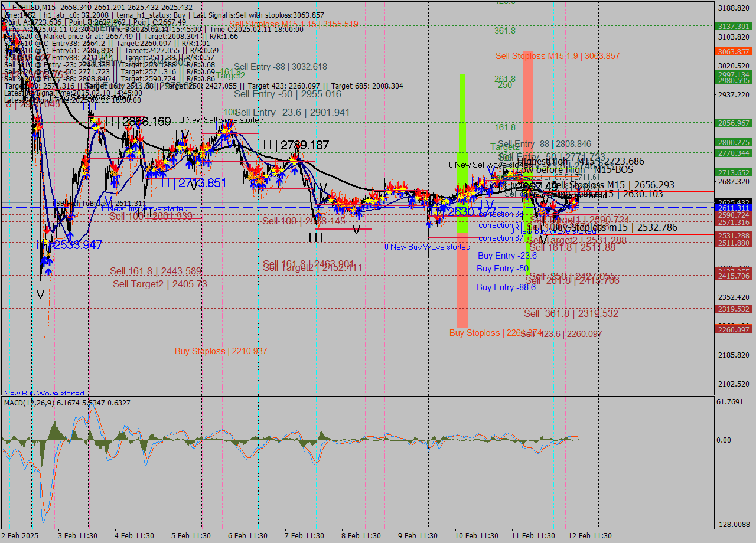Click the Highest High M15 | 2723.686 annotation
Viewport: 756px width, 543px height.
(x=582, y=161)
